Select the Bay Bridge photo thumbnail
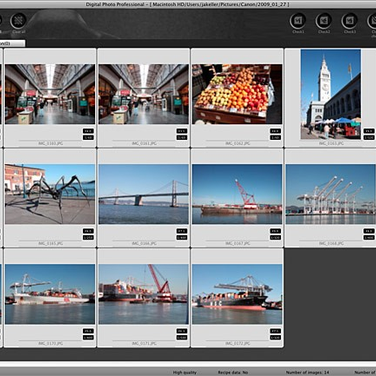The width and height of the screenshot is (376, 376). [144, 194]
